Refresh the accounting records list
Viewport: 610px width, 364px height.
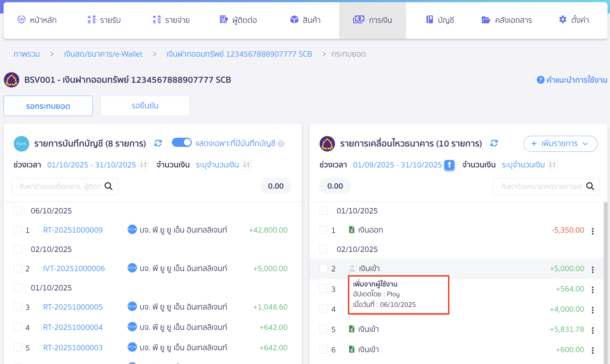[x=158, y=143]
